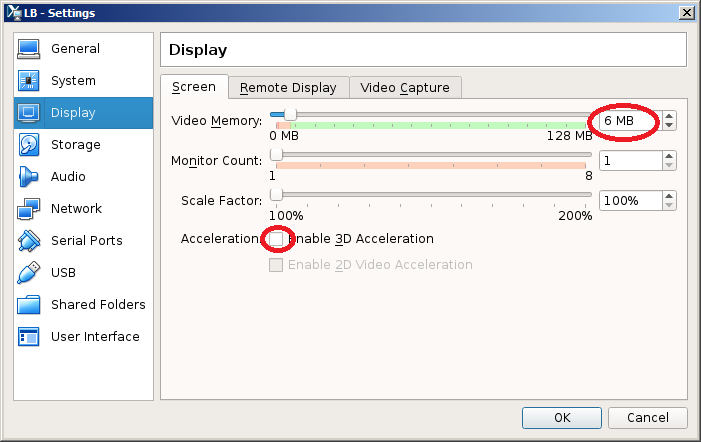Screen dimensions: 701x442
Task: Select the Audio speaker icon
Action: pos(29,177)
